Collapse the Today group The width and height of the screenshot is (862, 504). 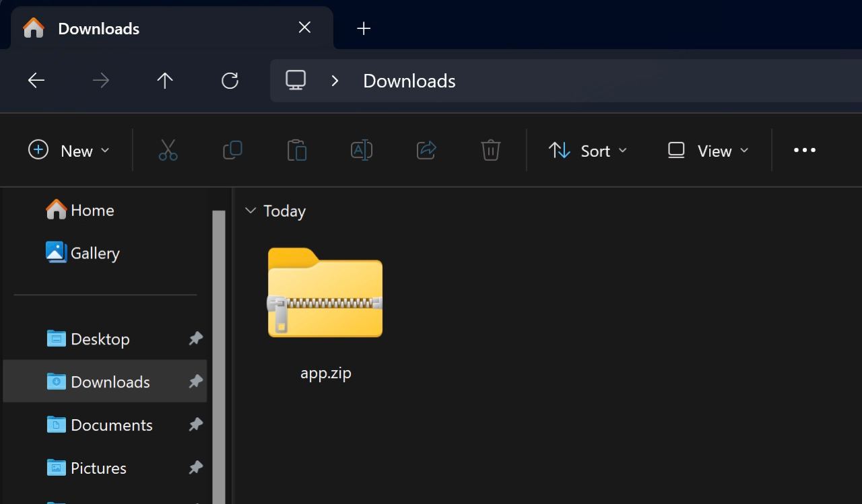pyautogui.click(x=251, y=211)
